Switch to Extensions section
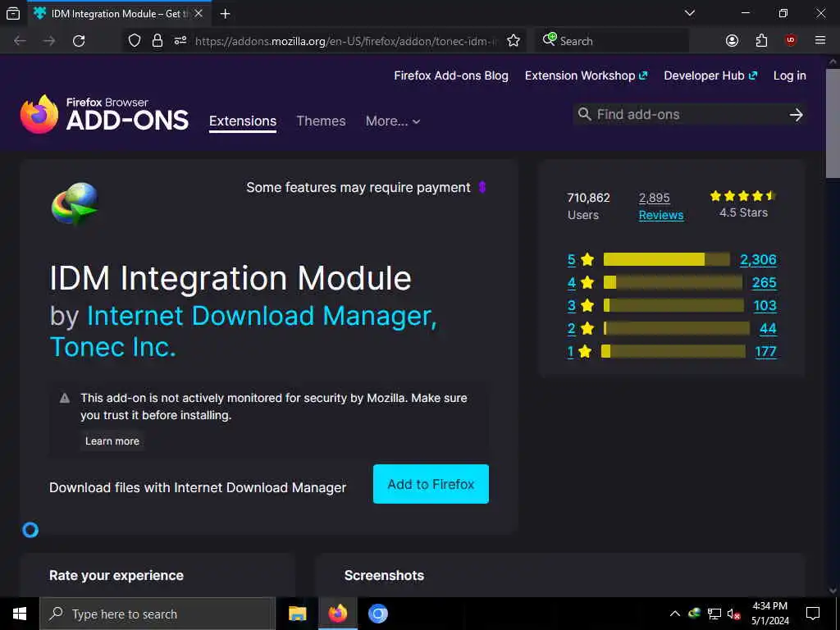840x630 pixels. 243,121
